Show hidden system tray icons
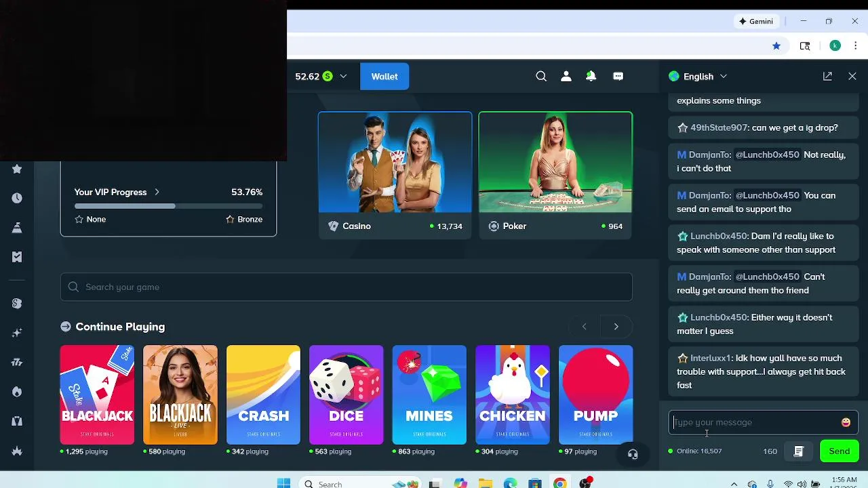The width and height of the screenshot is (868, 488). click(734, 484)
